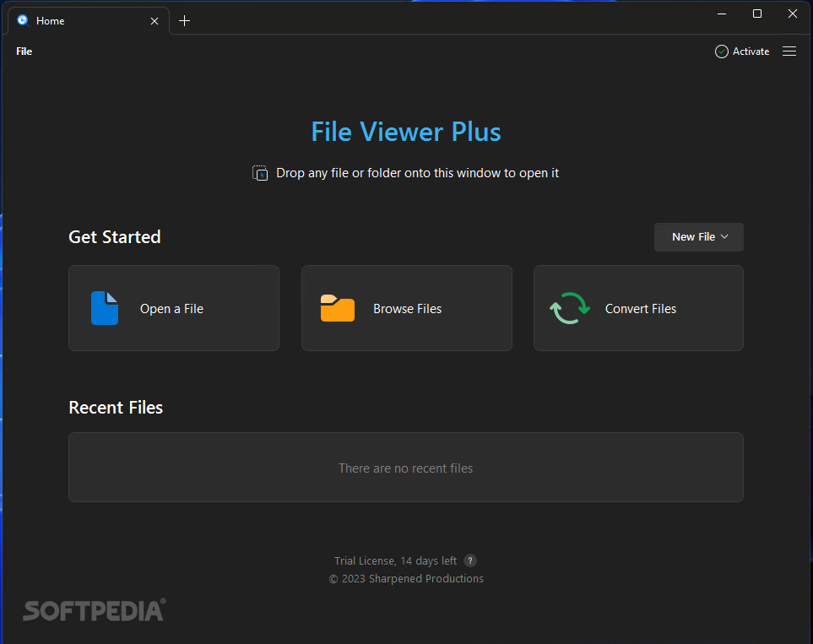Open the File menu
This screenshot has width=813, height=644.
[24, 51]
